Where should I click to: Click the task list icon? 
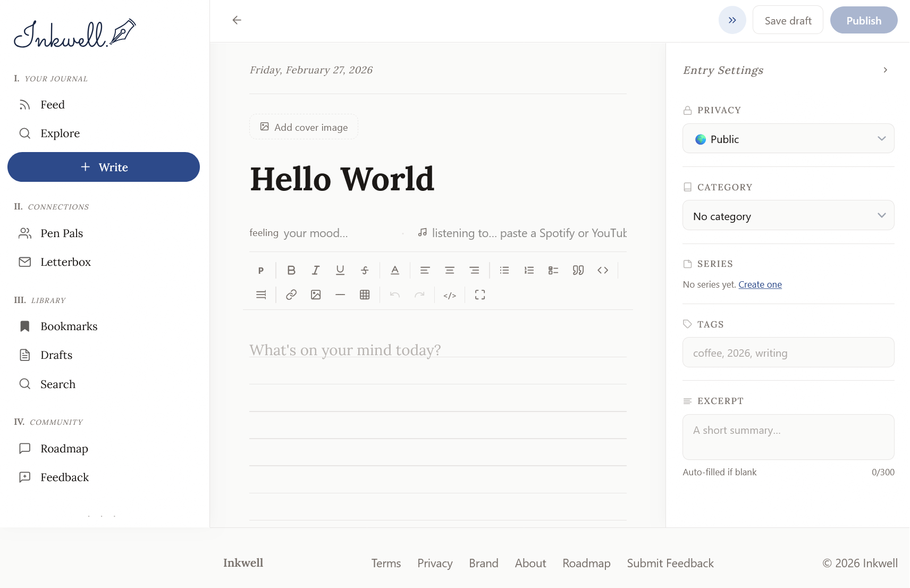pos(553,270)
